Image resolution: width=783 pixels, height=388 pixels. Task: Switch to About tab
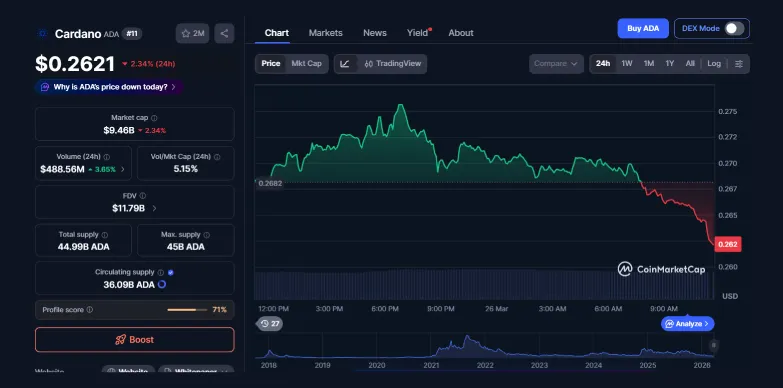click(460, 33)
